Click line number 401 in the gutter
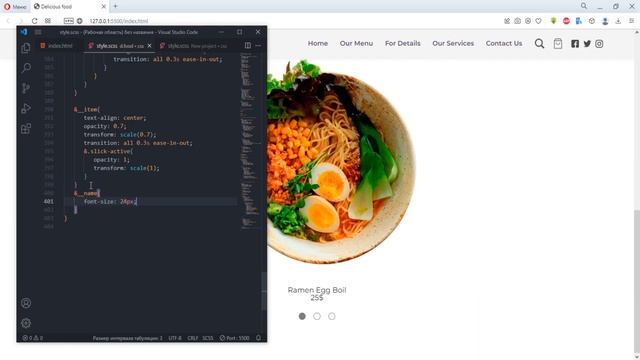Image resolution: width=640 pixels, height=360 pixels. point(49,201)
